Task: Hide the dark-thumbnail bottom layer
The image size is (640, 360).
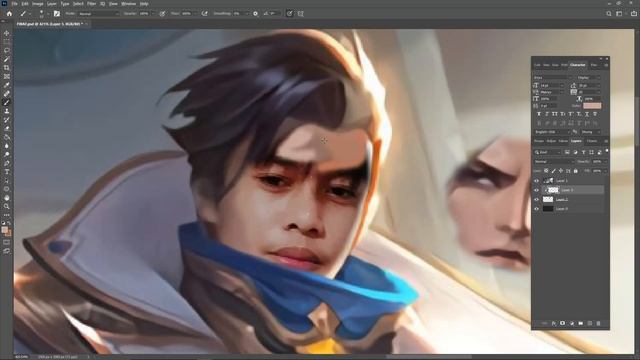Action: 536,209
